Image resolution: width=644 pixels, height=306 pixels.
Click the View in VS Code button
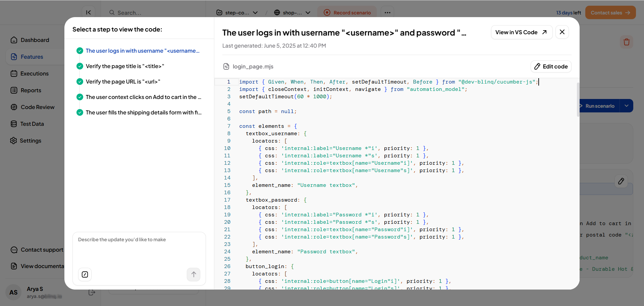[x=521, y=32]
